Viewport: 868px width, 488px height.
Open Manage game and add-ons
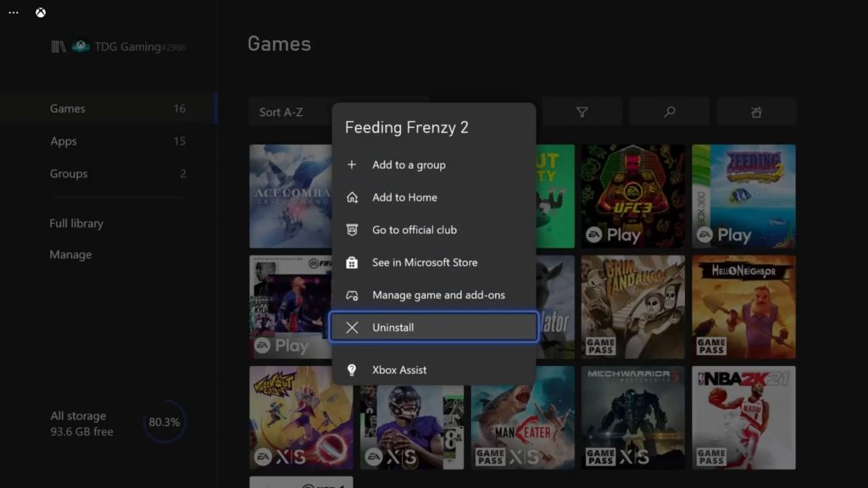[x=434, y=295]
